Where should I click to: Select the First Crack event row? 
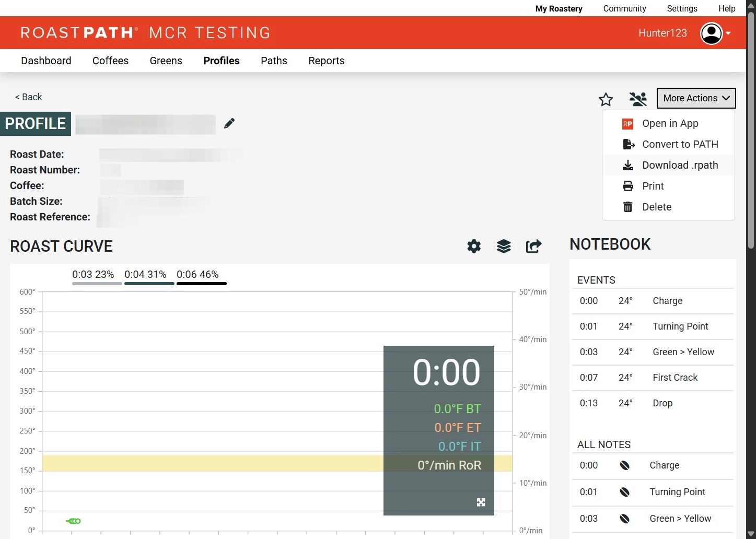click(653, 378)
